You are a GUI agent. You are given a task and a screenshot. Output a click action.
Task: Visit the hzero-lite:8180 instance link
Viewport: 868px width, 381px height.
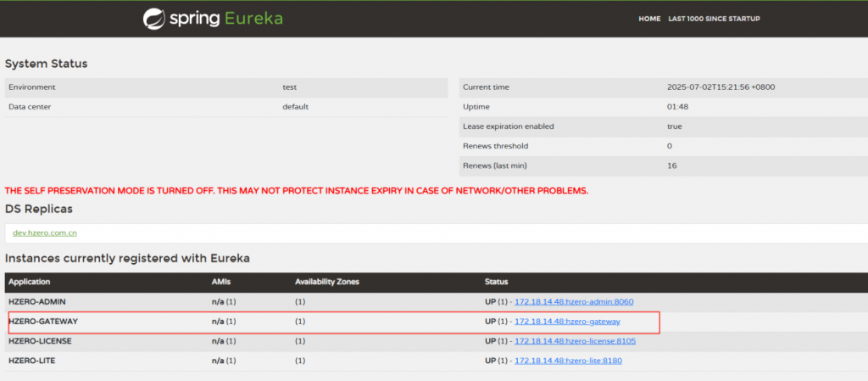click(568, 361)
